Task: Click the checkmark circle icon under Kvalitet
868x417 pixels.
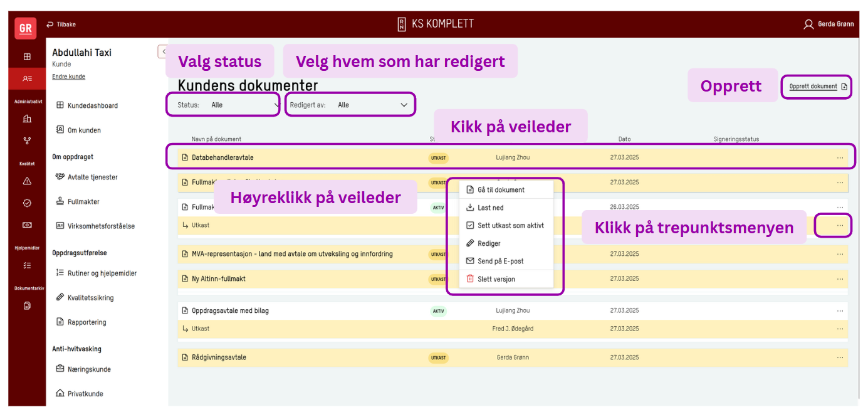Action: coord(27,203)
